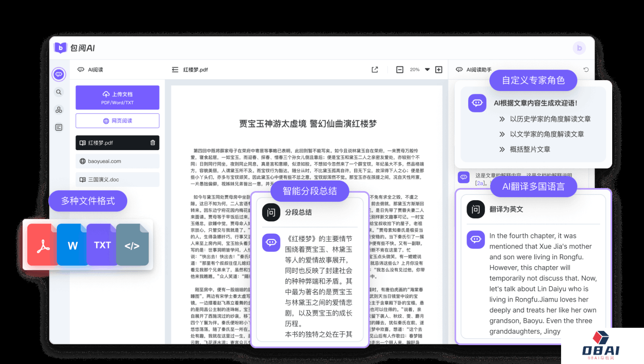This screenshot has width=644, height=364.
Task: Click the 问 icon beside 翻译为英文
Action: 476,209
